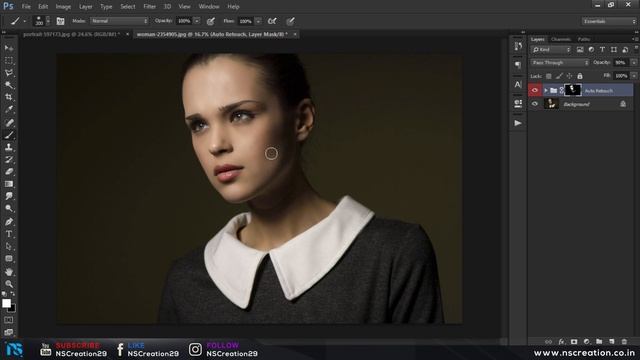Enable airbrush-style build-up
The height and width of the screenshot is (360, 640).
(272, 21)
